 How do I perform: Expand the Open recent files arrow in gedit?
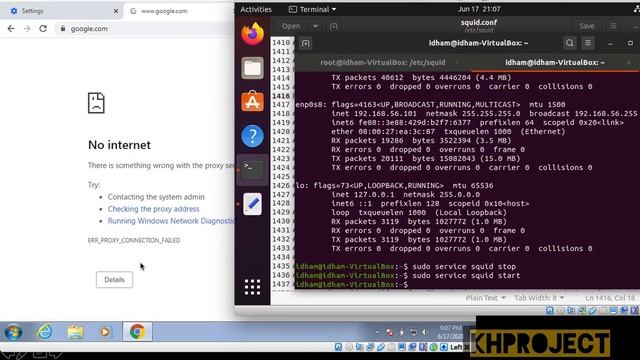pos(315,26)
